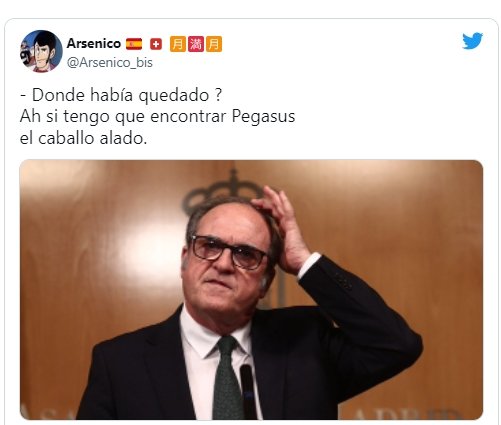Click the blue Twitter bird logo
The image size is (501, 425).
point(473,41)
